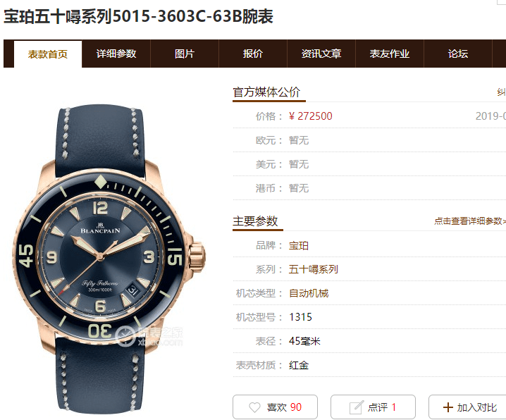Select the 报价 tab
506x420 pixels.
tap(253, 54)
